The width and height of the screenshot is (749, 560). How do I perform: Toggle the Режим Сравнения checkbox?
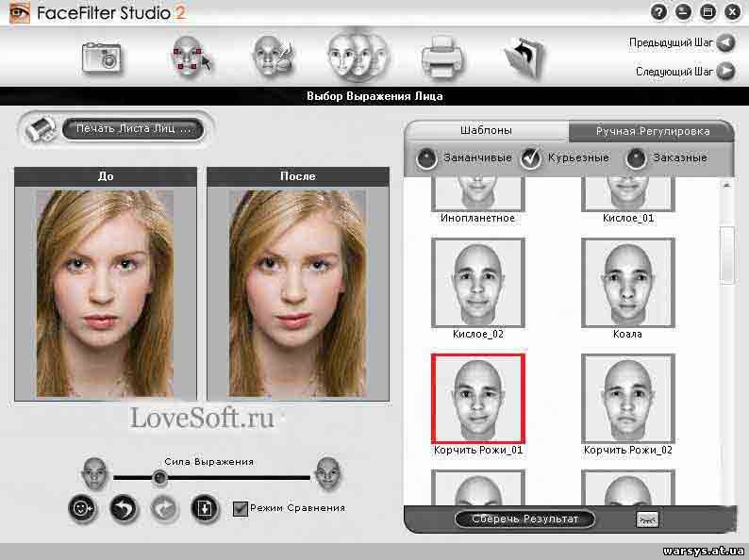click(240, 508)
